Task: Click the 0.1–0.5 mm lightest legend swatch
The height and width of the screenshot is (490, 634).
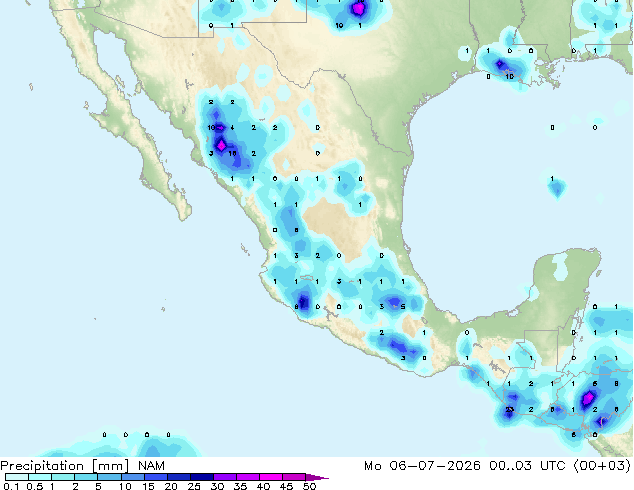Action: 17,477
